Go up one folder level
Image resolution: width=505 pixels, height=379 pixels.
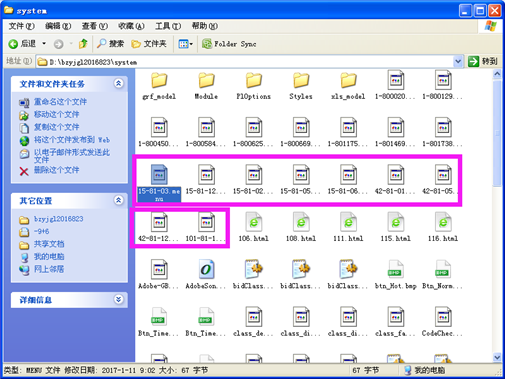point(83,44)
